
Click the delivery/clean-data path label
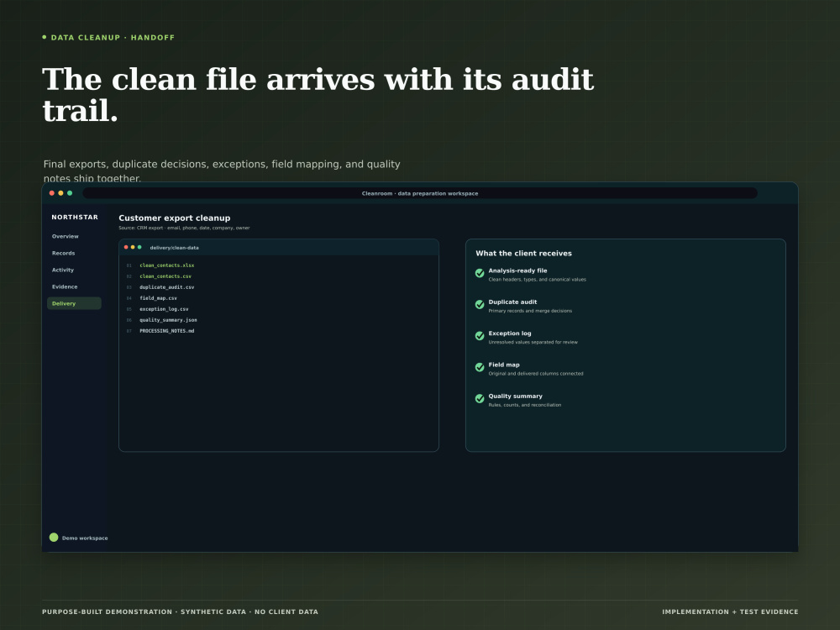point(174,248)
